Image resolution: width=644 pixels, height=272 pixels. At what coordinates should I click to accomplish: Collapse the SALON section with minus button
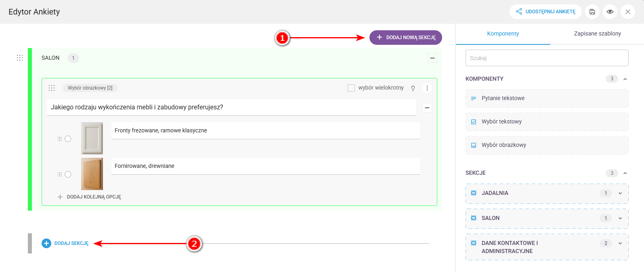(x=432, y=58)
